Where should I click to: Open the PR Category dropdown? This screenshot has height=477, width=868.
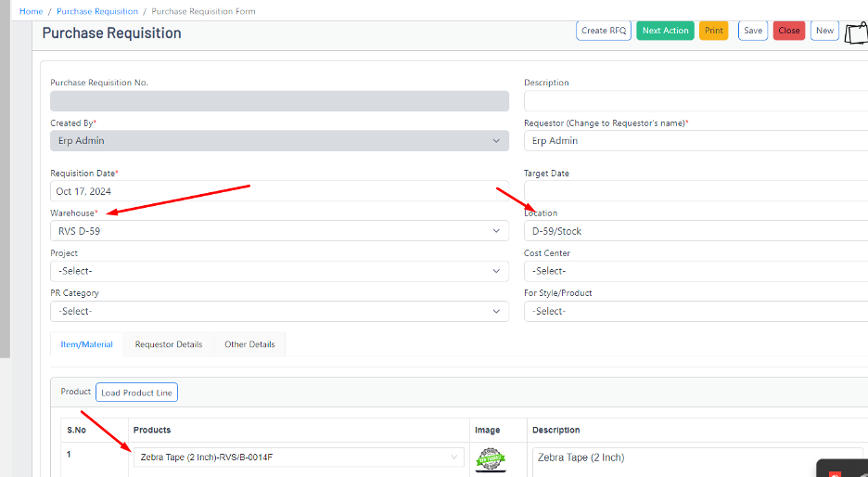(x=278, y=311)
